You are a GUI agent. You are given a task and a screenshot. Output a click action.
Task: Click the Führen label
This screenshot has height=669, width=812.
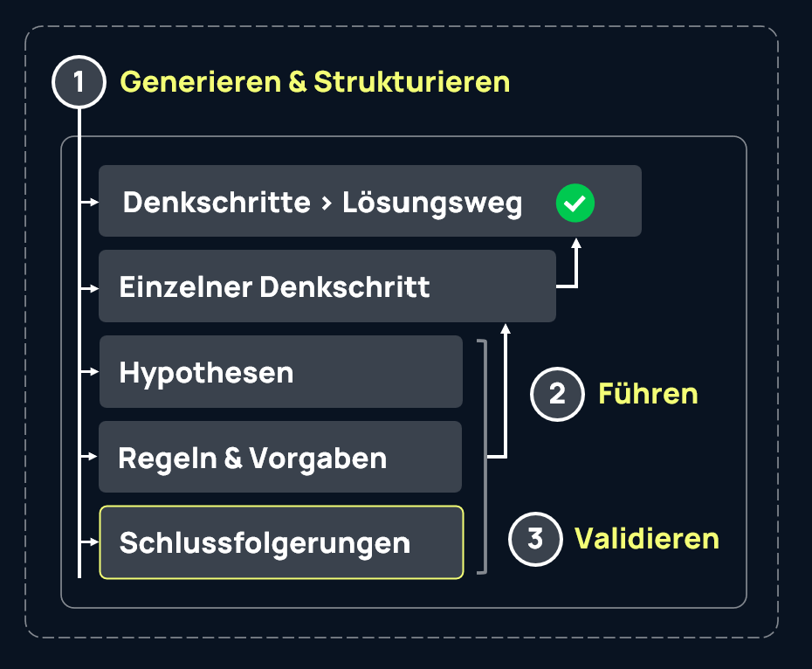(648, 394)
